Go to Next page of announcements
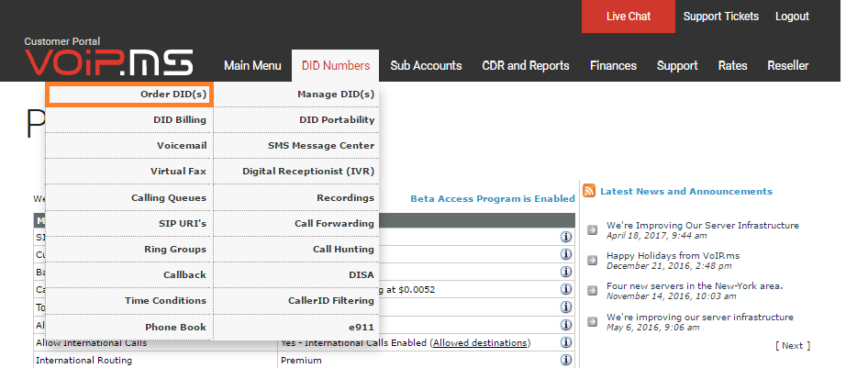 click(x=792, y=346)
